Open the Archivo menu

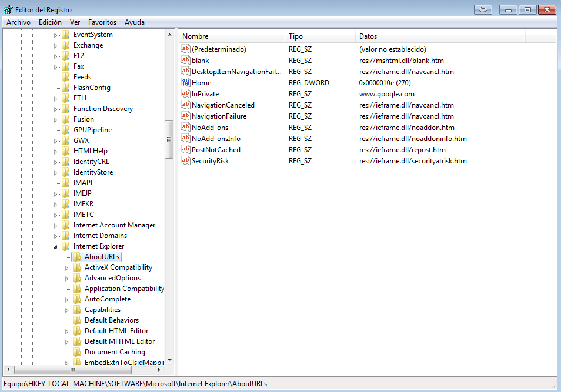[19, 22]
